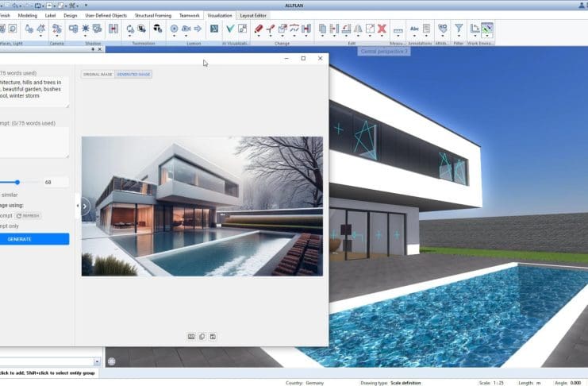Click the ruler Measure icon
The image size is (588, 386).
point(398,29)
